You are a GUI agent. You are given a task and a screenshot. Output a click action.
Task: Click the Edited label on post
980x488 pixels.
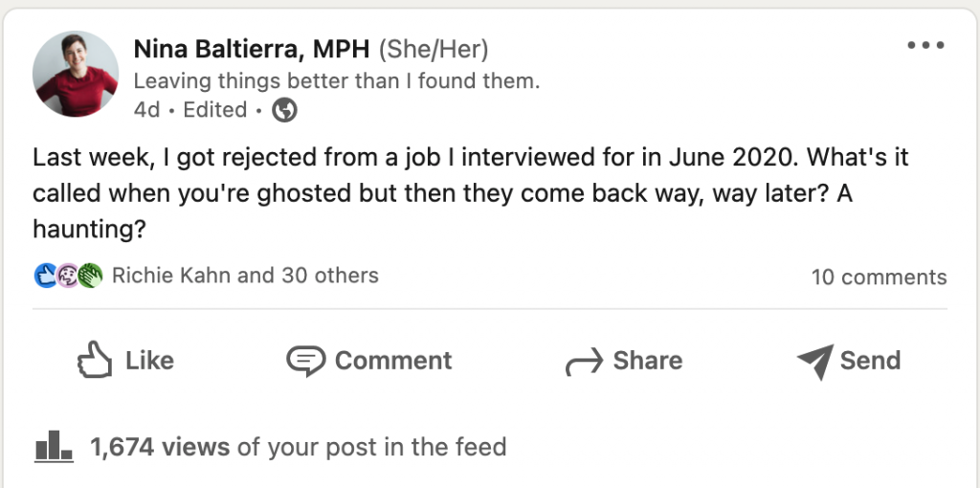tap(215, 110)
